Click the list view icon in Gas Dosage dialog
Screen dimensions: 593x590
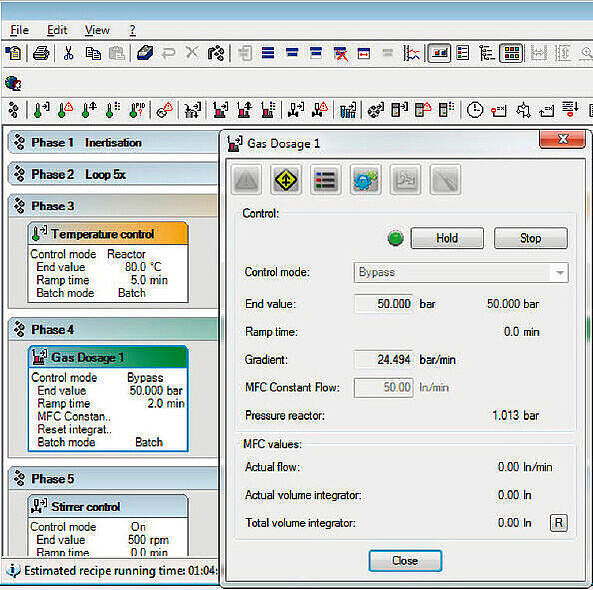point(326,180)
